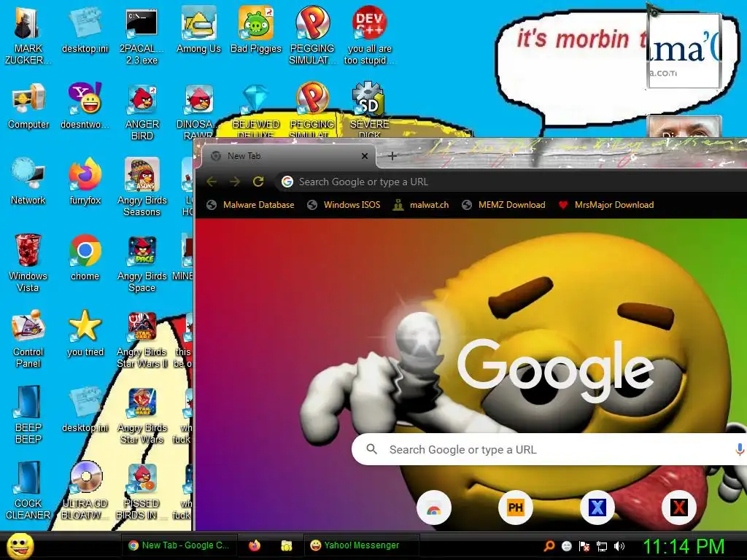This screenshot has width=747, height=560.
Task: Open the smiley Start button
Action: 20,546
